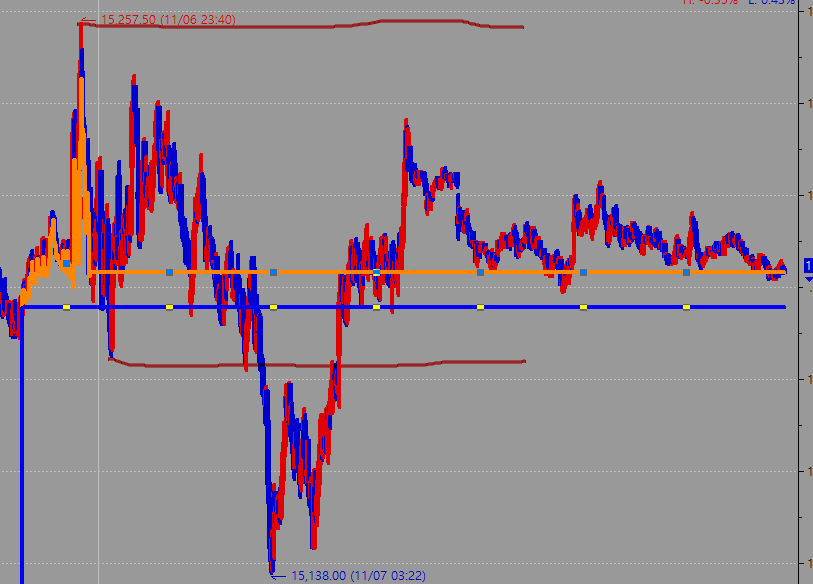Click the rightmost blue handle on the orange line

click(686, 272)
